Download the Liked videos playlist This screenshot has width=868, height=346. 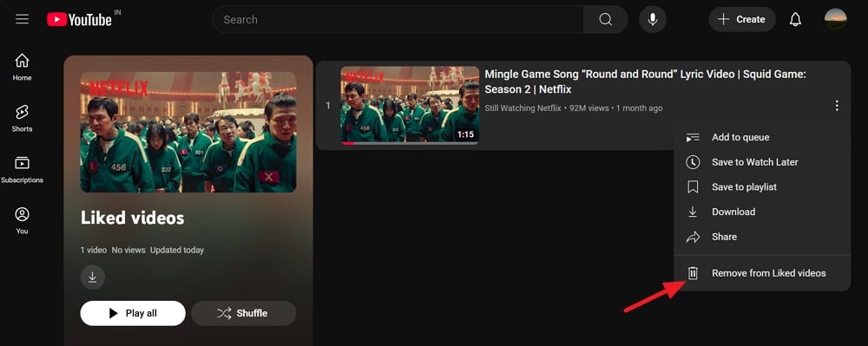(x=93, y=277)
